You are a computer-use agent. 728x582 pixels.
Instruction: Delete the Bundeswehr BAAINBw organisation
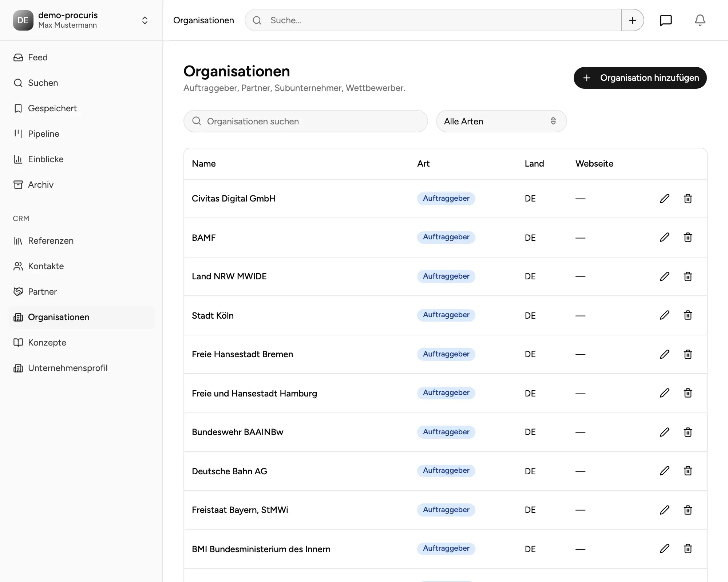(688, 432)
